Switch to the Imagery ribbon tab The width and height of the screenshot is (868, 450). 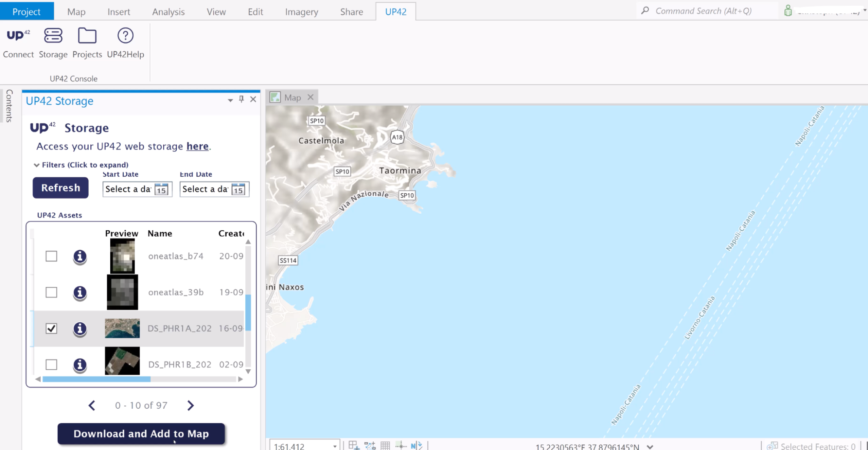click(x=301, y=12)
